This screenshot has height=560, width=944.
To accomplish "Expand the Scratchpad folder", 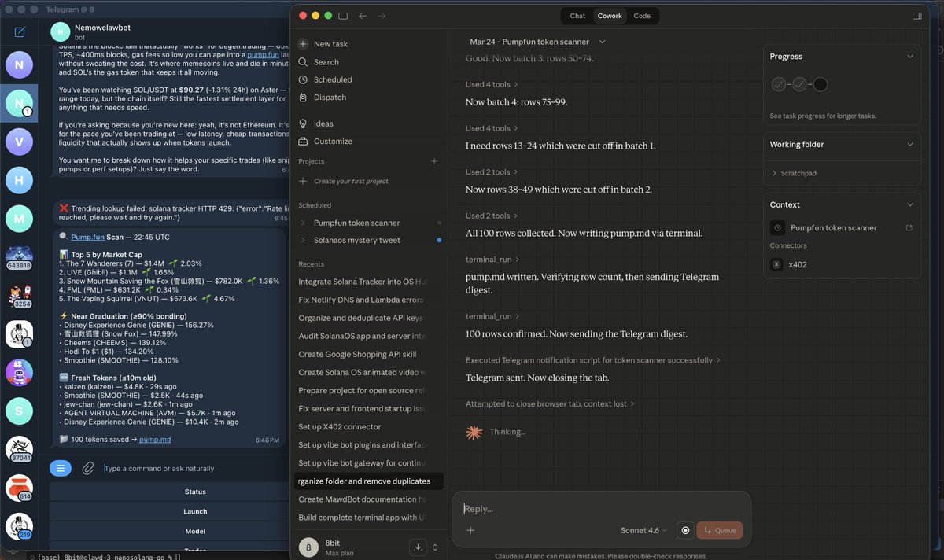I will [x=793, y=173].
